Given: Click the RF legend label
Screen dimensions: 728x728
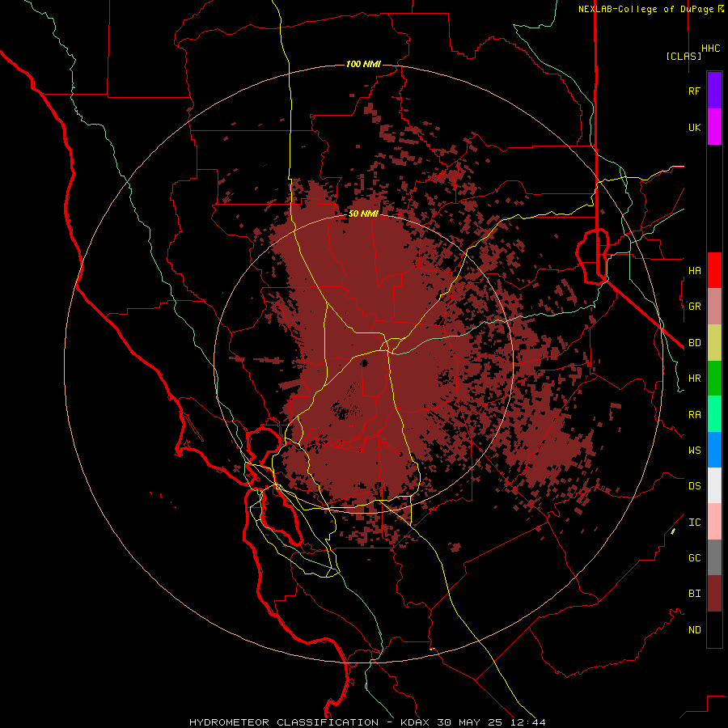Looking at the screenshot, I should click(694, 91).
